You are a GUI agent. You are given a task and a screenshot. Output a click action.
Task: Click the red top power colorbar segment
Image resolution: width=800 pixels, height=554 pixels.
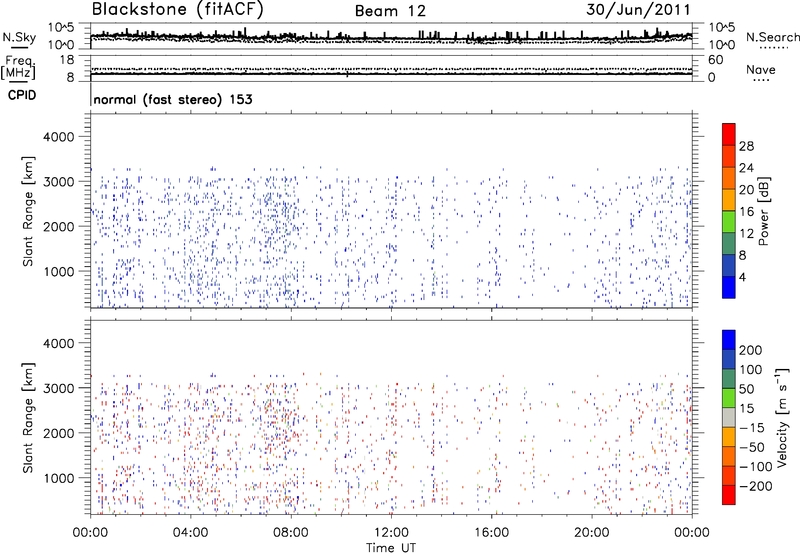click(729, 134)
